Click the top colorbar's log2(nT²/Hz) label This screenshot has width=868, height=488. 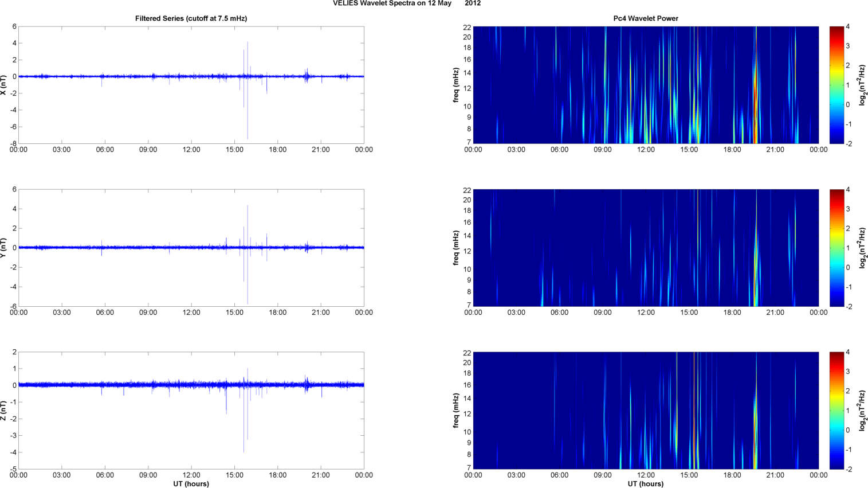(862, 85)
